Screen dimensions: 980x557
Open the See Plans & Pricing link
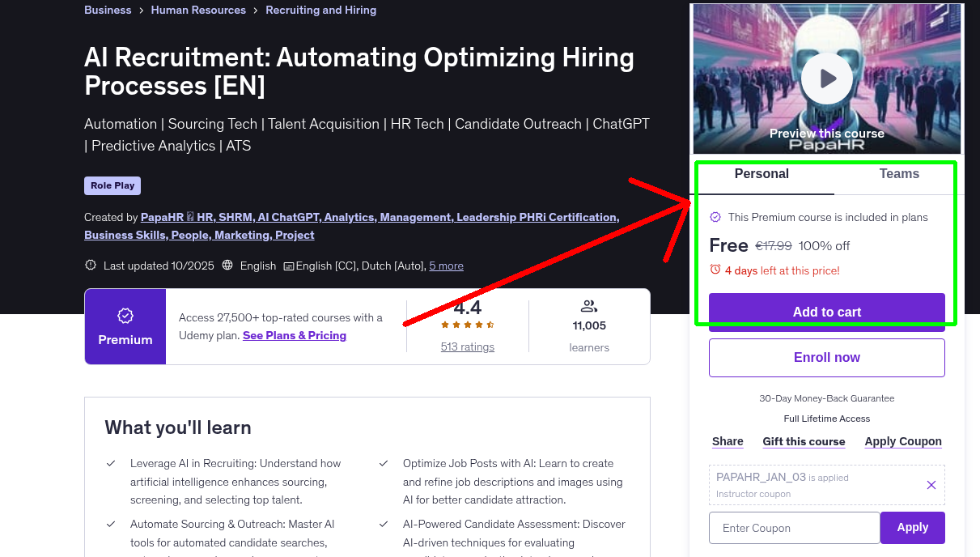click(x=294, y=335)
